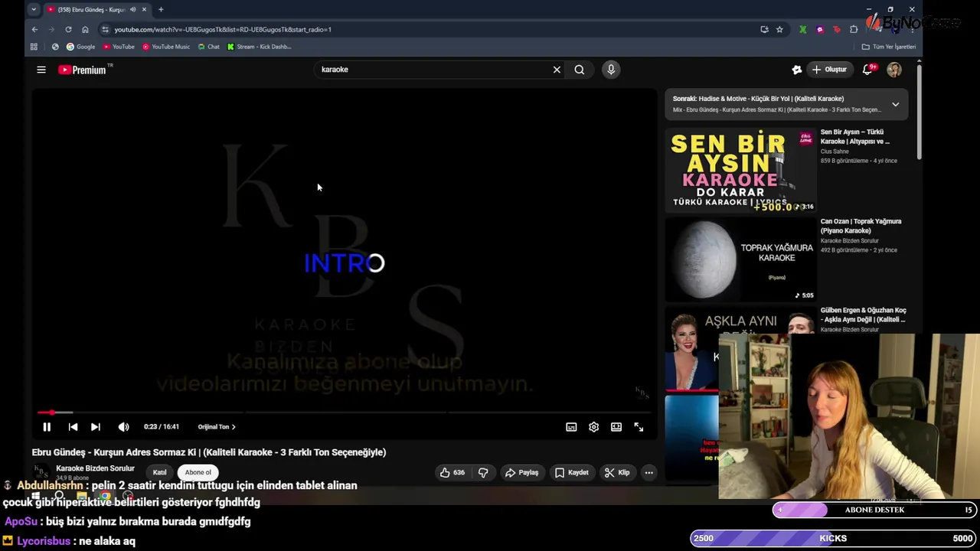Switch to theater mode
This screenshot has height=551, width=980.
pos(616,427)
